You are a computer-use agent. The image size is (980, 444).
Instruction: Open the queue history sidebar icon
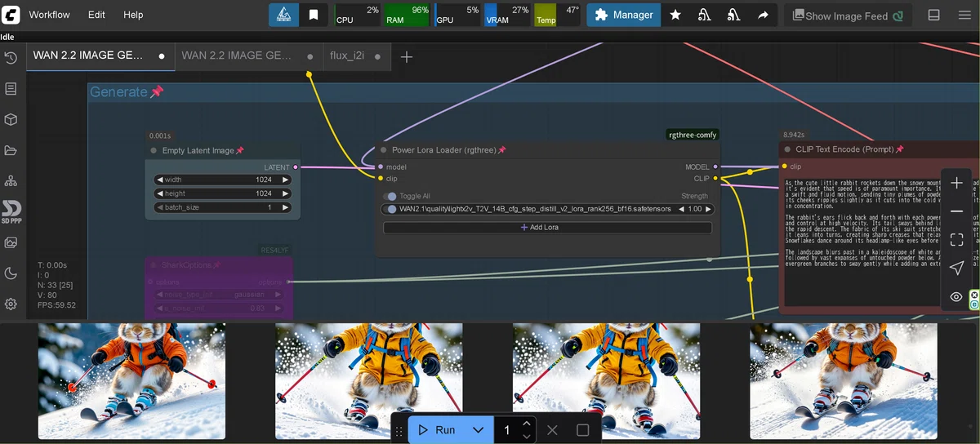[11, 58]
